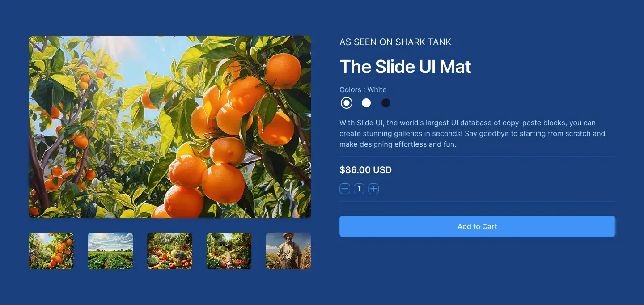Open the orange tree thumbnail
Screen dimensions: 644x305
[x=51, y=251]
